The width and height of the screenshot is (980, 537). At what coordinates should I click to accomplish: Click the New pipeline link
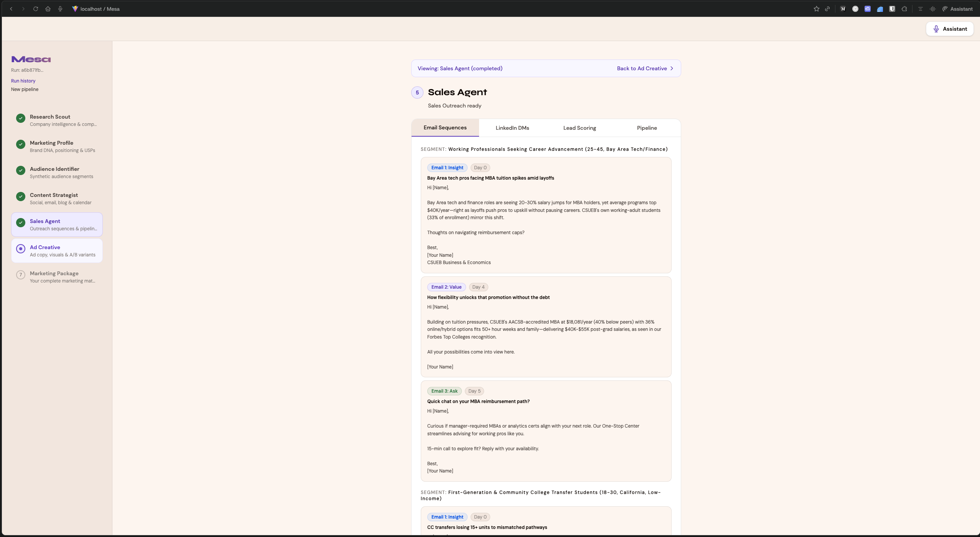pos(25,89)
